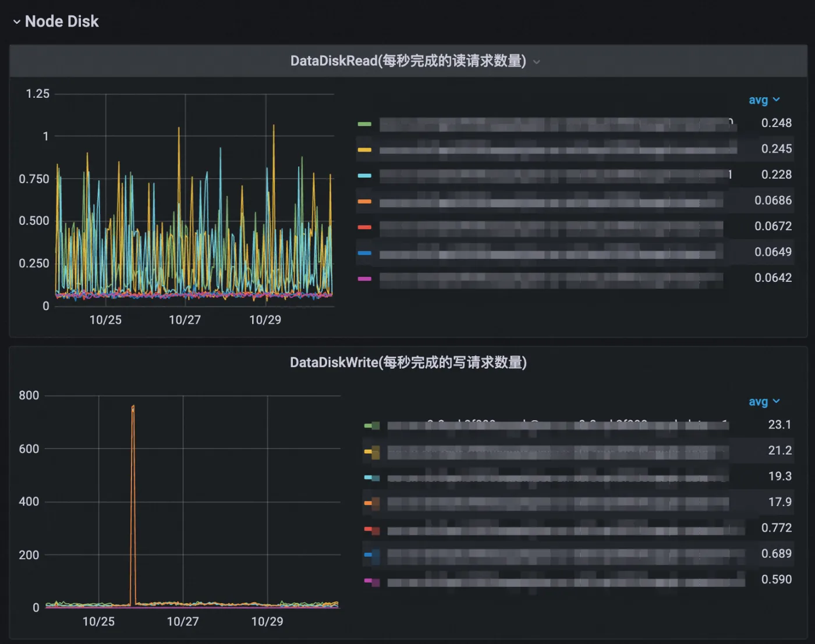Toggle magenta write series avg 0.590
Viewport: 815px width, 644px height.
point(371,581)
